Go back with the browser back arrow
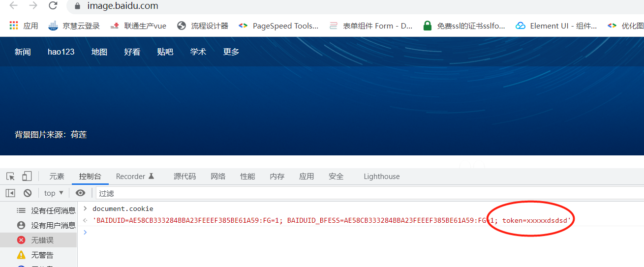This screenshot has height=267, width=644. [x=13, y=6]
